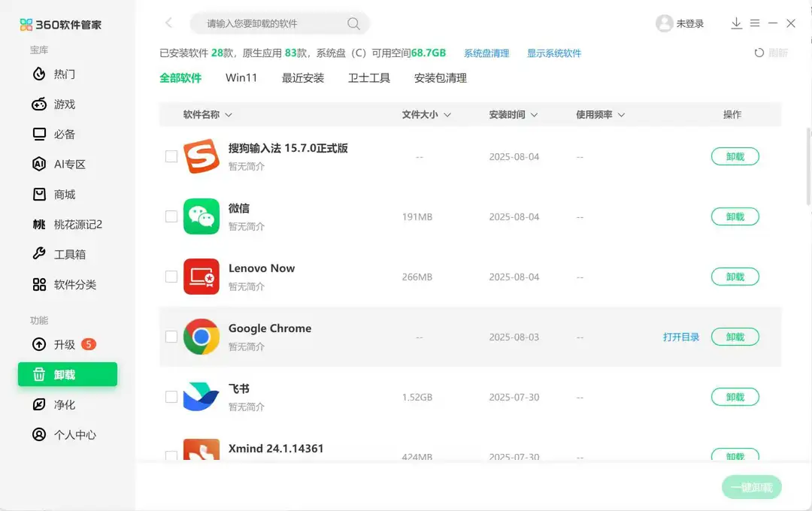Viewport: 812px width, 511px height.
Task: Uninstall 飞书 with 卸载 button
Action: click(735, 397)
